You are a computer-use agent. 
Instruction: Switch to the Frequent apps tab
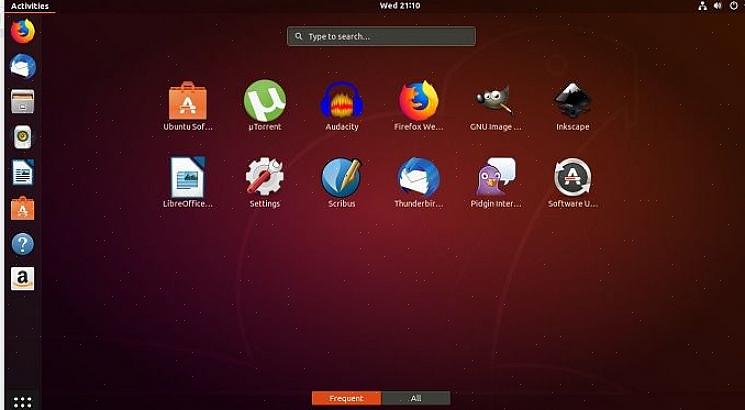tap(346, 398)
